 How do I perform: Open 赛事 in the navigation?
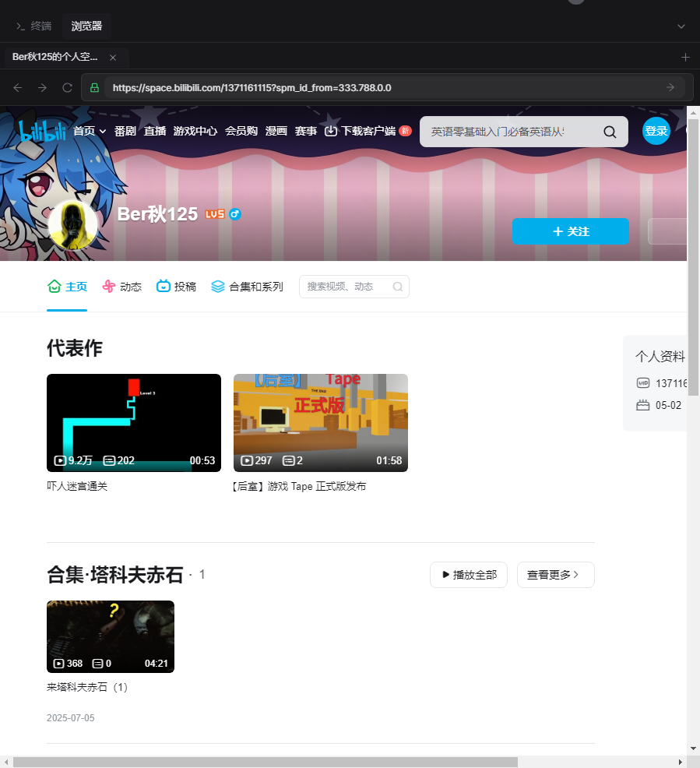(x=306, y=131)
